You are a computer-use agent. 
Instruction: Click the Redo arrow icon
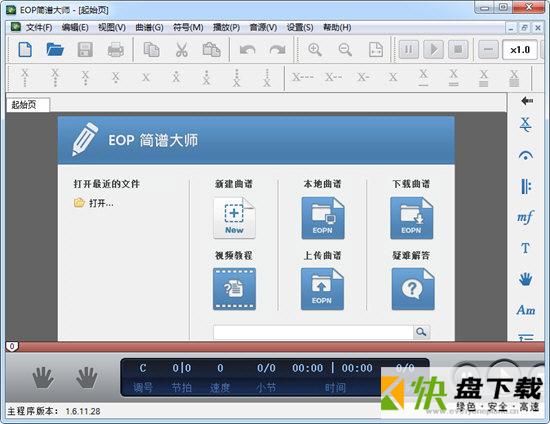(277, 50)
